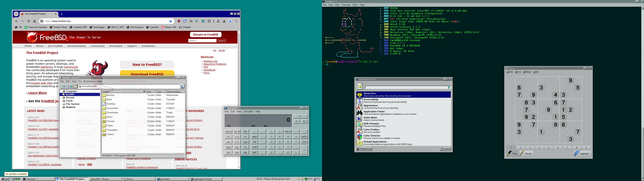644x181 pixels.
Task: Expand Application Finder command history arrow
Action: coord(449,87)
